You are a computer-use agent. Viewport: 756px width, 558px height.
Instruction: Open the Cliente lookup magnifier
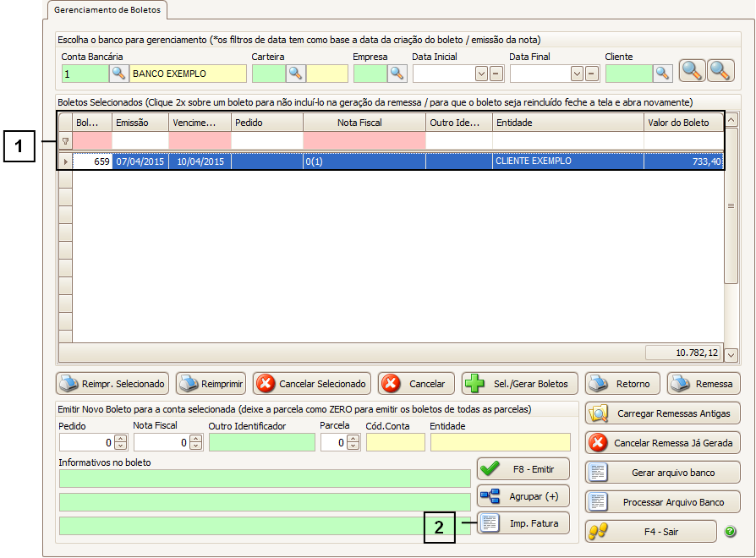[x=662, y=74]
